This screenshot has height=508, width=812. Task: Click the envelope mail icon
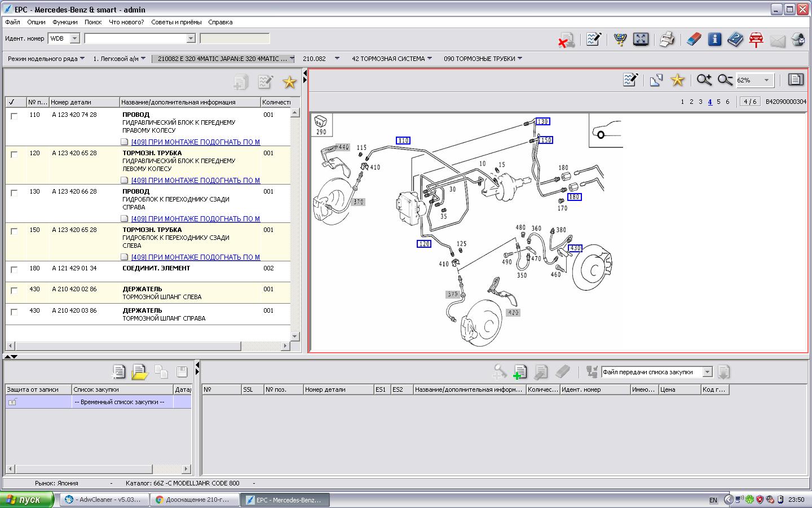pyautogui.click(x=778, y=41)
